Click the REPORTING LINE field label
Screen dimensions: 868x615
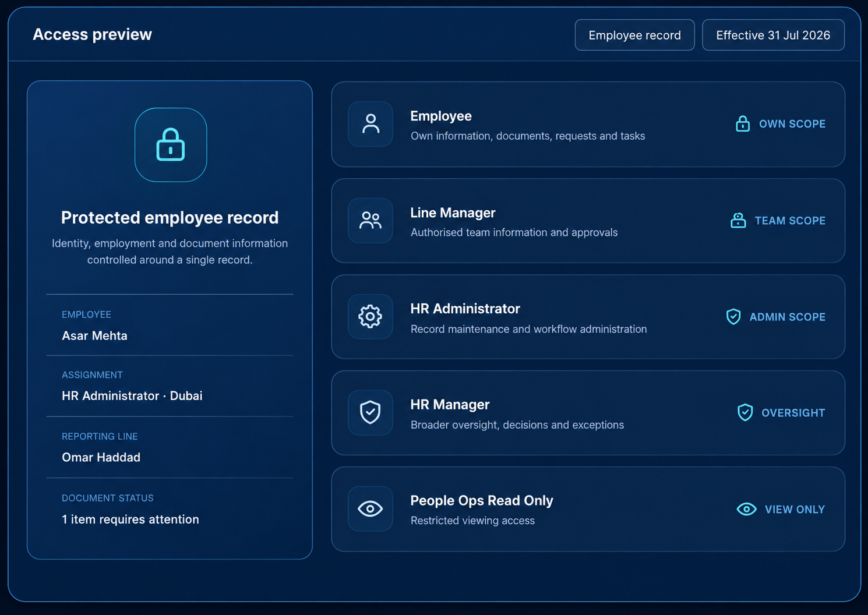coord(100,436)
